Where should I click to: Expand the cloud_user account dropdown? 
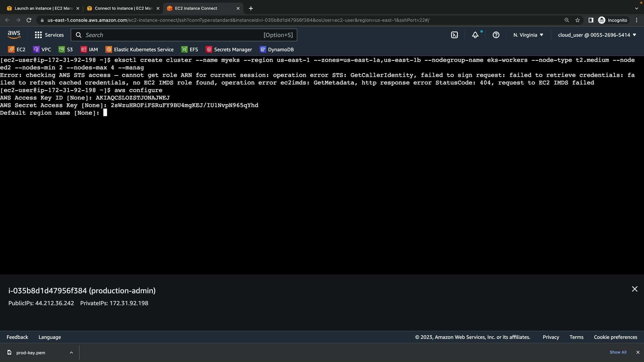tap(597, 35)
